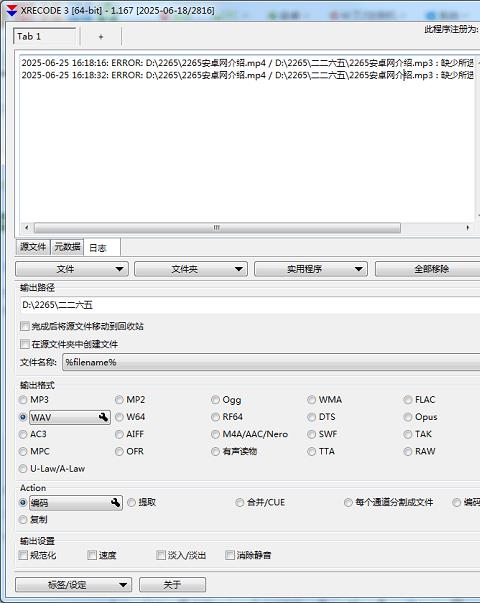Enable 完成后将源文件移动到回收站 checkbox
This screenshot has width=480, height=603.
[25, 326]
